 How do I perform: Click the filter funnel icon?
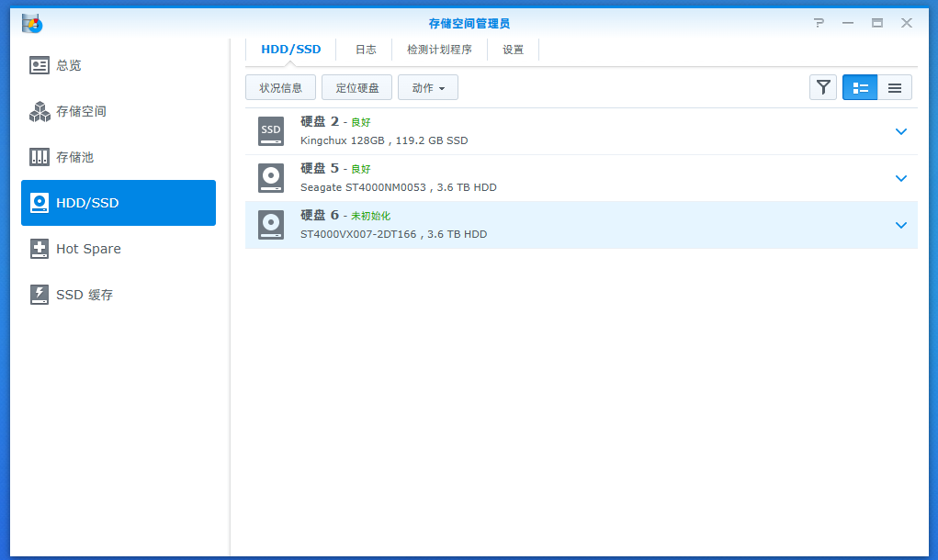point(823,87)
